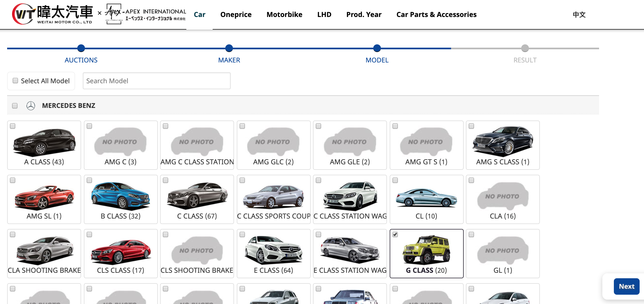Click the MODEL progress dot

[377, 48]
